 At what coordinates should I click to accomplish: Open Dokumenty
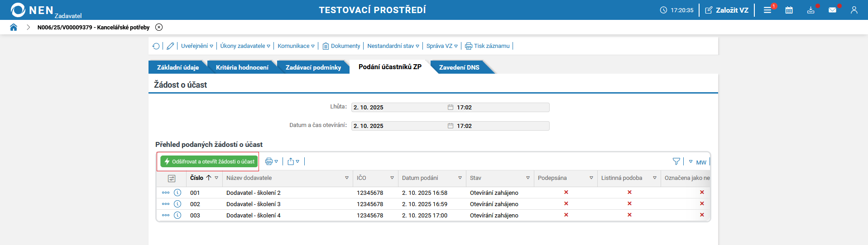[341, 46]
